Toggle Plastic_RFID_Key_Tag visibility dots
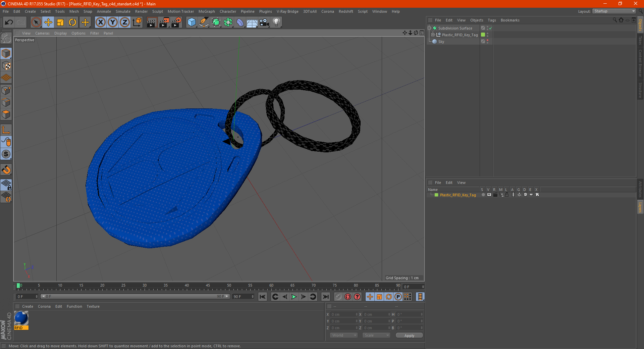Screen dimensions: 644x349 point(487,35)
